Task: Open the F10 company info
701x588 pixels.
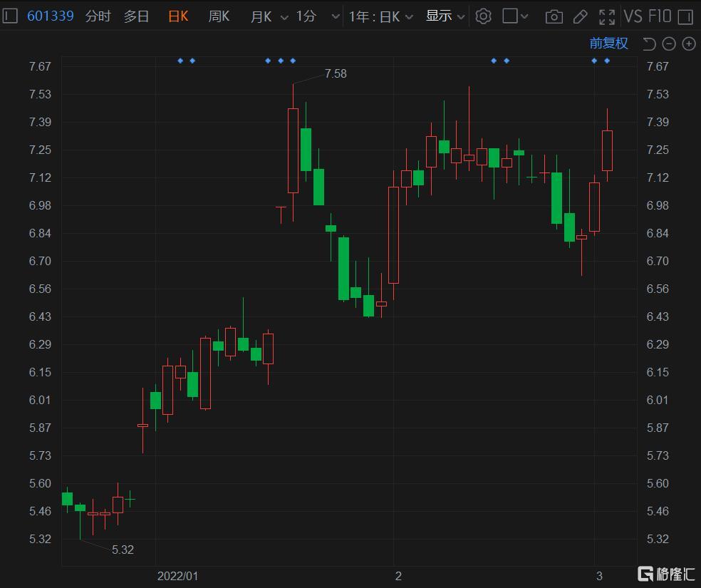Action: [x=660, y=16]
